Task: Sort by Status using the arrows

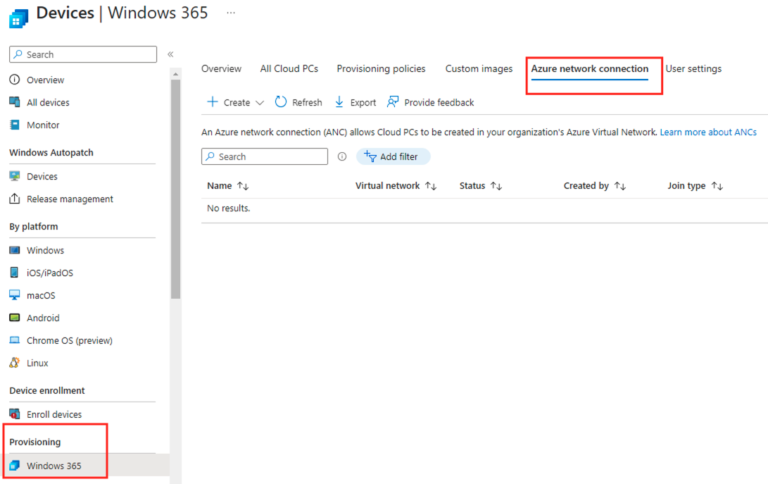Action: click(496, 186)
